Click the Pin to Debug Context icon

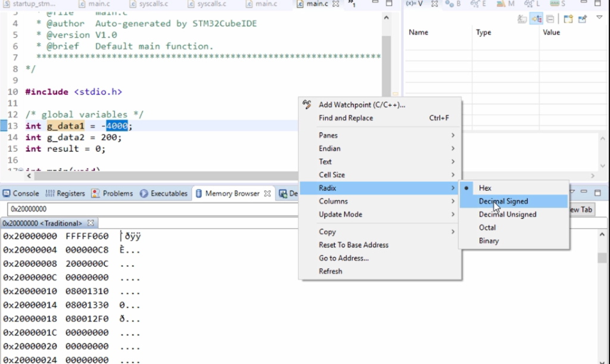coord(583,18)
